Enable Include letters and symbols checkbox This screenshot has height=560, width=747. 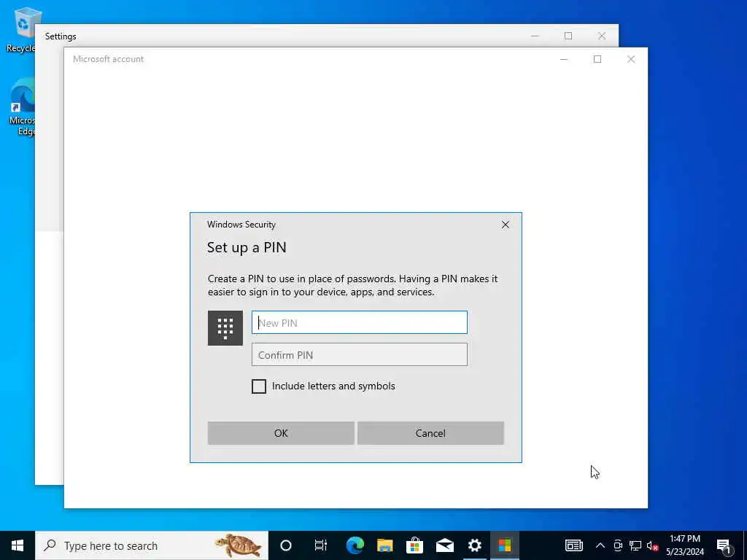(259, 386)
